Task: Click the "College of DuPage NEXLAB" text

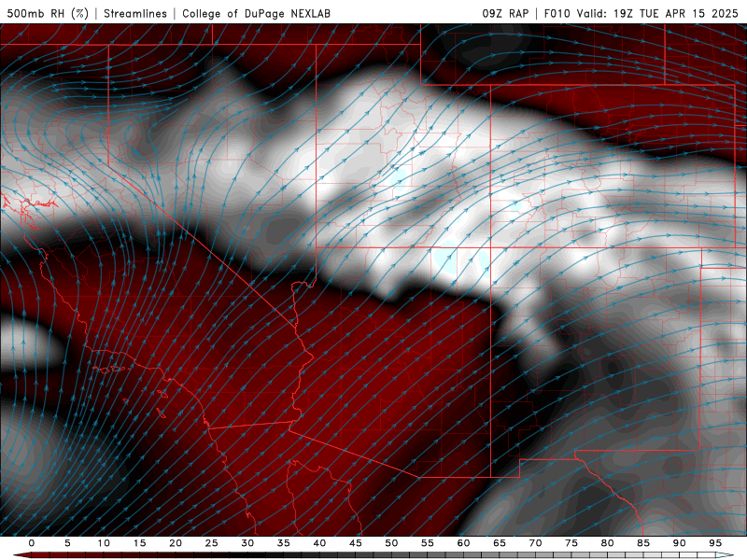Action: tap(256, 13)
